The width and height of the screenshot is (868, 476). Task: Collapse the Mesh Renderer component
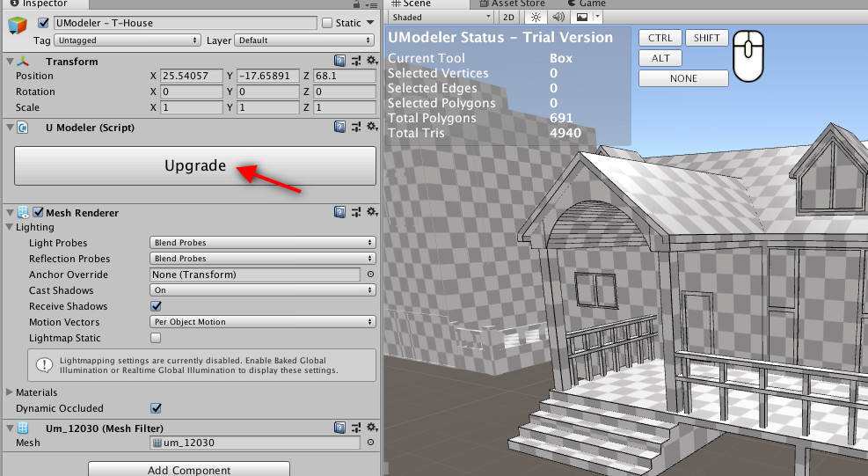[x=10, y=212]
